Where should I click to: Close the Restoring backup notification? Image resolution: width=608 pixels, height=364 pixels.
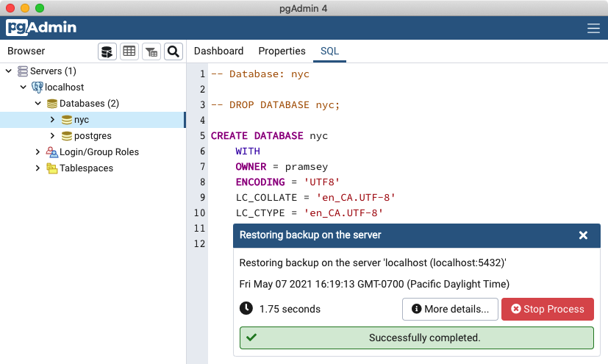[x=583, y=235]
